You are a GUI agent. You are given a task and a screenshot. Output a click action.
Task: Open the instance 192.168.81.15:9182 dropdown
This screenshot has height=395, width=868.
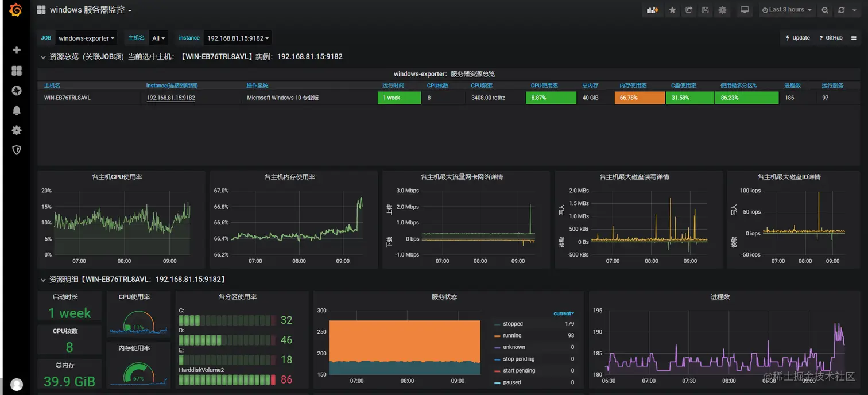tap(238, 38)
